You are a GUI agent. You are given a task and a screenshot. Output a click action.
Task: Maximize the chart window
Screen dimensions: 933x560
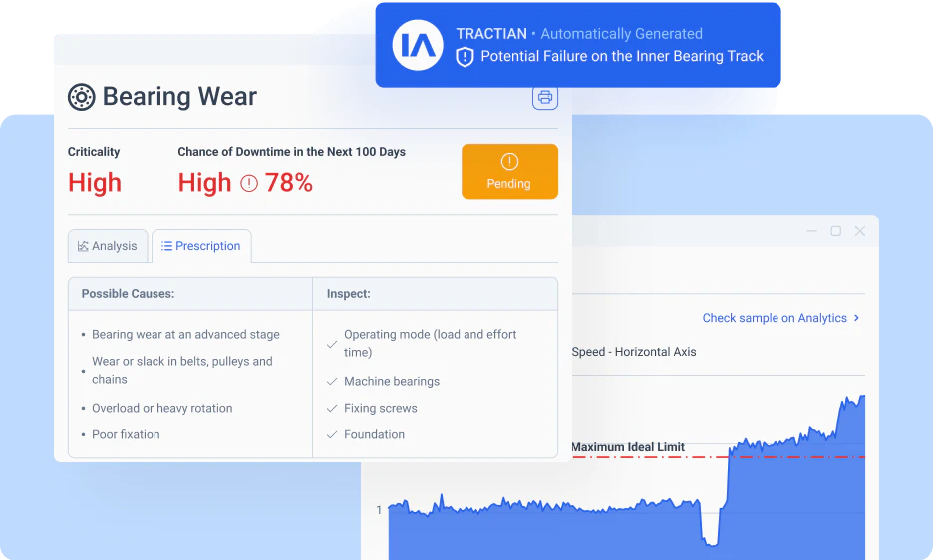(x=836, y=231)
